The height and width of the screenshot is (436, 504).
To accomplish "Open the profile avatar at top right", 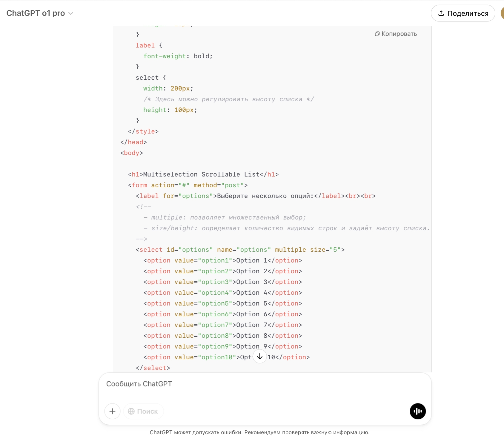I will coord(502,13).
